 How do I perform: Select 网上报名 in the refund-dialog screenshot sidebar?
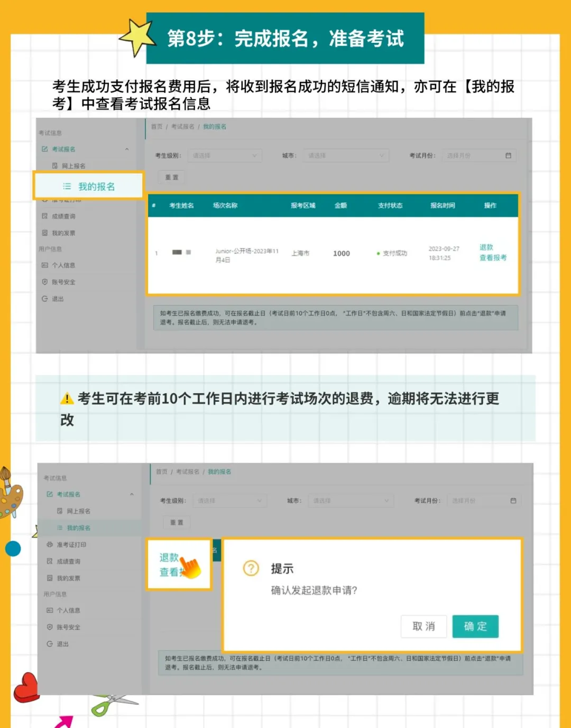79,511
